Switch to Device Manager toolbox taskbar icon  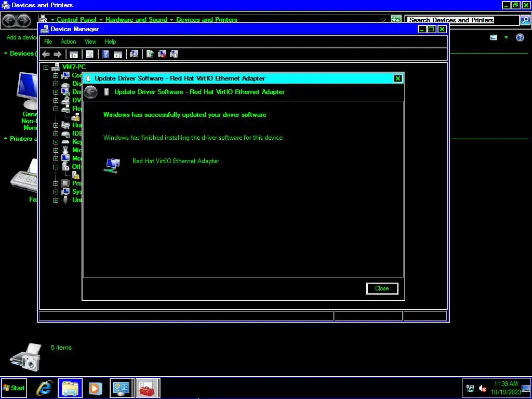click(148, 388)
